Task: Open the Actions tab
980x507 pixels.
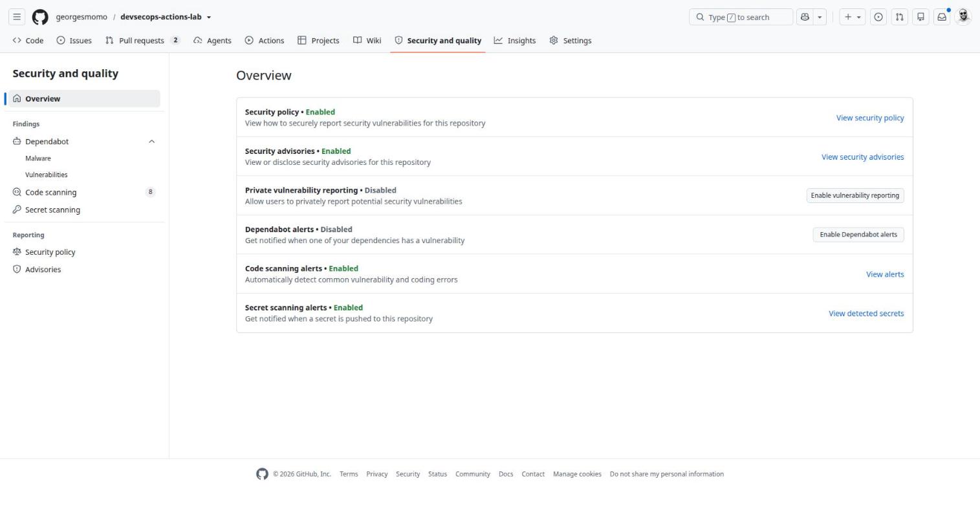Action: pyautogui.click(x=265, y=40)
